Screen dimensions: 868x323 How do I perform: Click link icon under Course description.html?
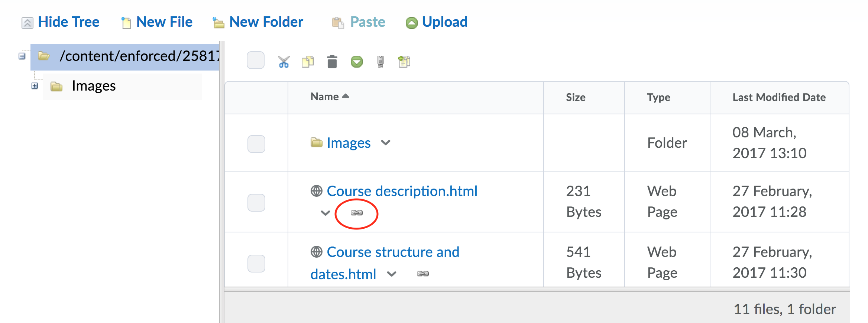click(x=356, y=213)
